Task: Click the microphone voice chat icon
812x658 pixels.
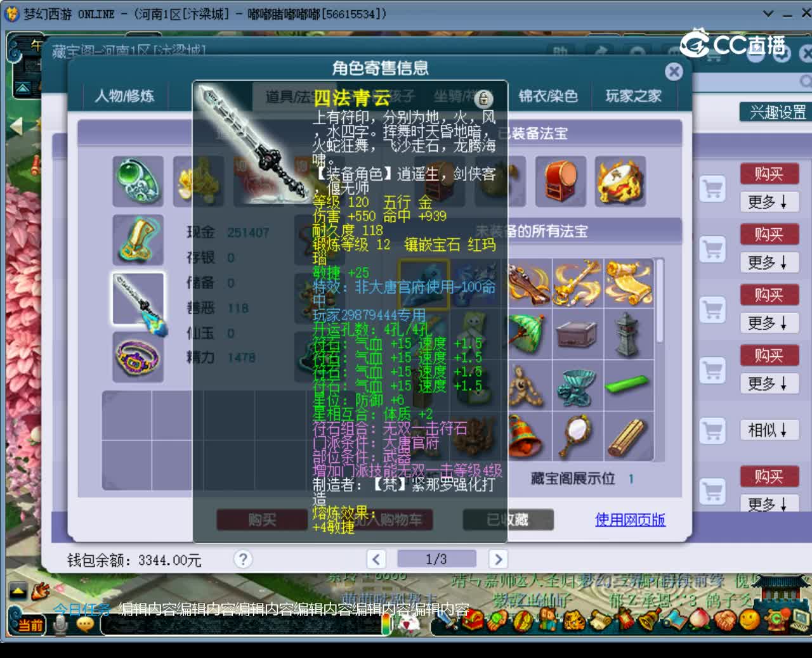Action: click(x=61, y=625)
